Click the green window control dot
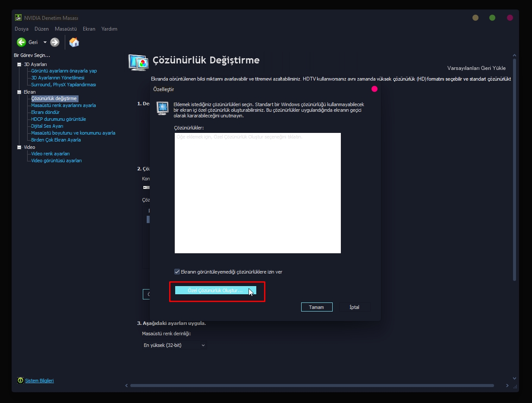 492,18
